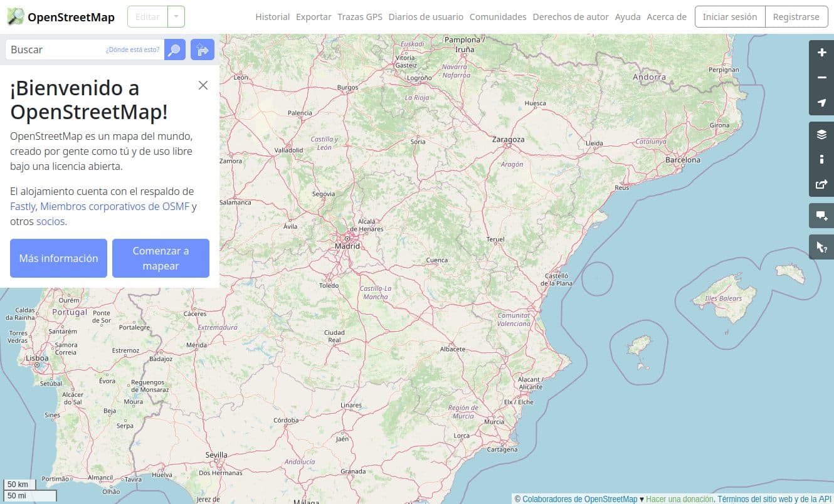
Task: Click the Segovia label on the map
Action: pos(324,194)
